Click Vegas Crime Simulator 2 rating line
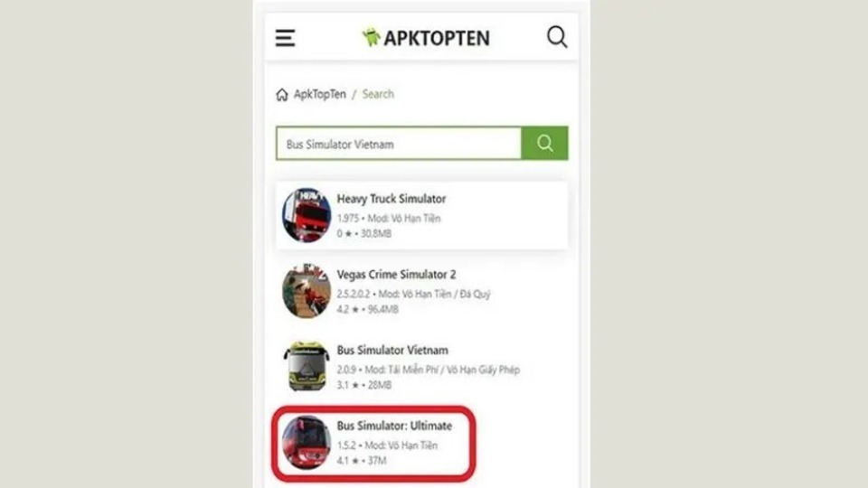 pos(368,309)
